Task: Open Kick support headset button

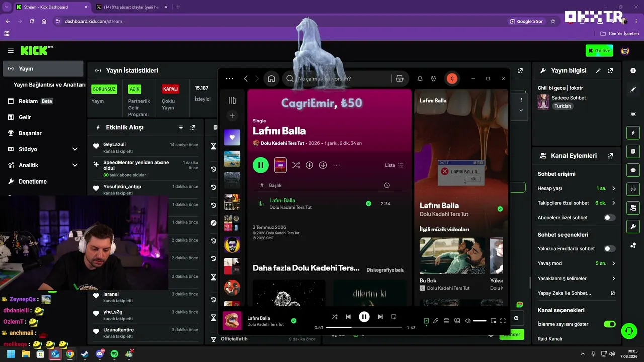Action: tap(628, 331)
